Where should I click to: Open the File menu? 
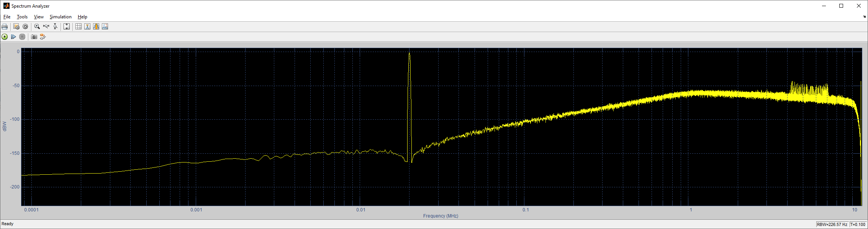click(7, 17)
